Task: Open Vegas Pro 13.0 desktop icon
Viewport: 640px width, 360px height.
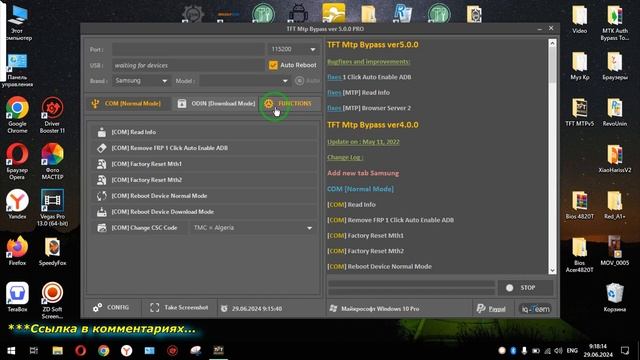Action: [52, 208]
